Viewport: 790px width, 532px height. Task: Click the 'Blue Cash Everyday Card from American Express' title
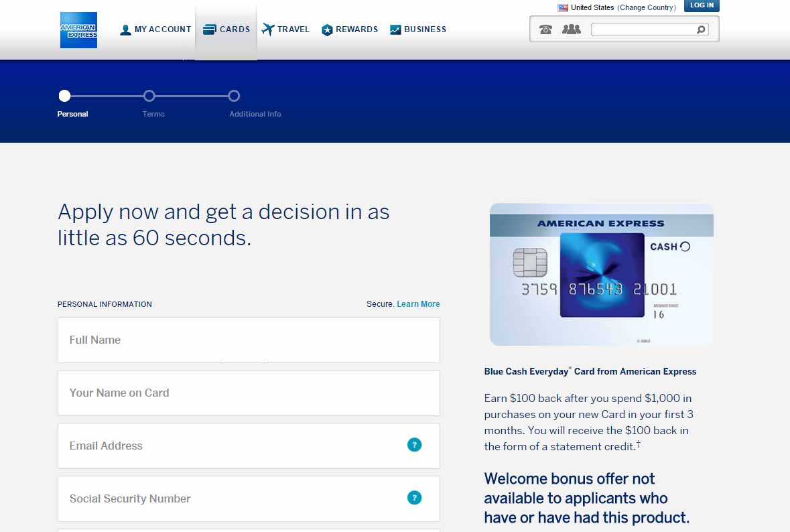click(x=590, y=371)
